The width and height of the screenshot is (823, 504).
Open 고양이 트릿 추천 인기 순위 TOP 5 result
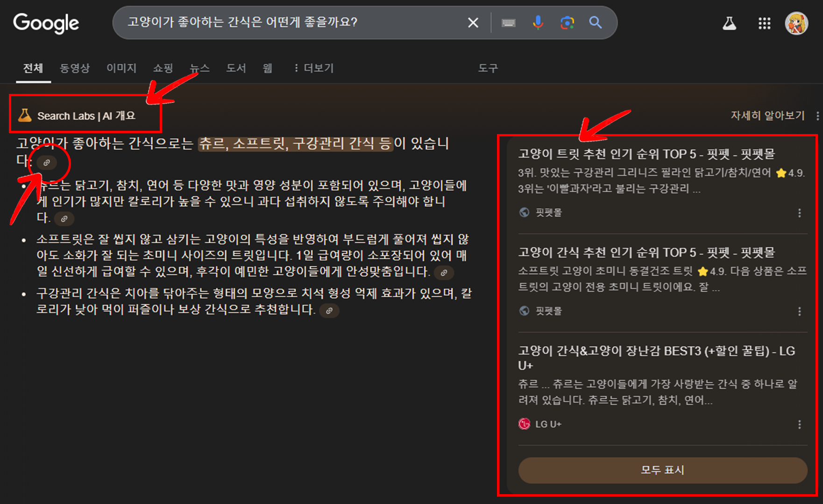point(646,154)
